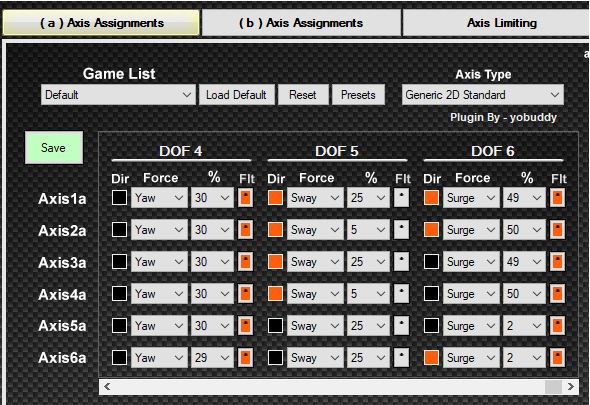Screen dimensions: 590x405
Task: Toggle Axis4a DOF 5 Flt filter indicator
Action: 401,294
